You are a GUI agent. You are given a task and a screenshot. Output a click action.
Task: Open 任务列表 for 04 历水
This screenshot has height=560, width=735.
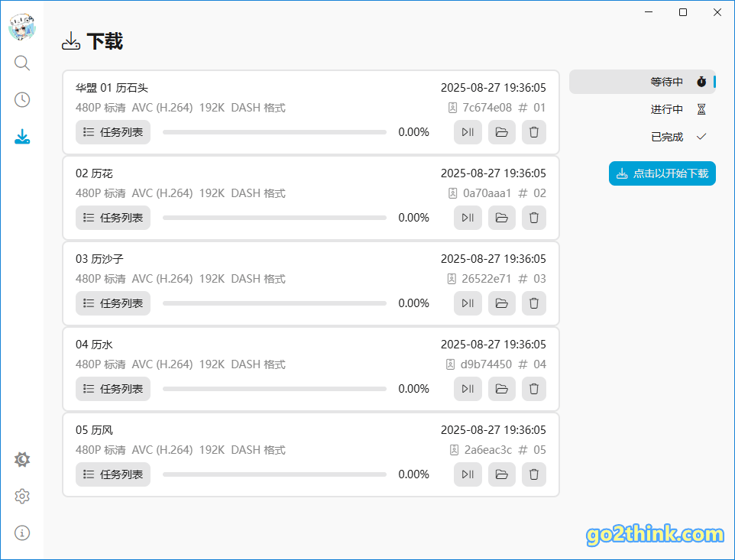pos(113,389)
